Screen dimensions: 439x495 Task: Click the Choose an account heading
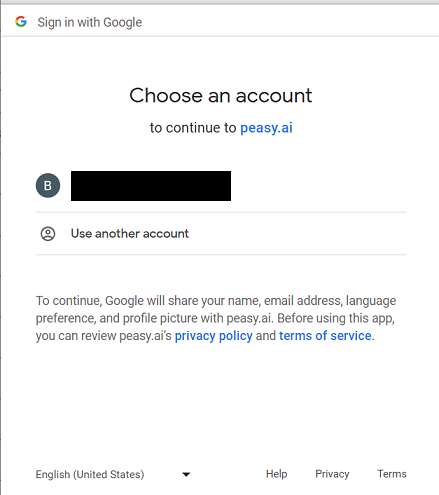[221, 96]
